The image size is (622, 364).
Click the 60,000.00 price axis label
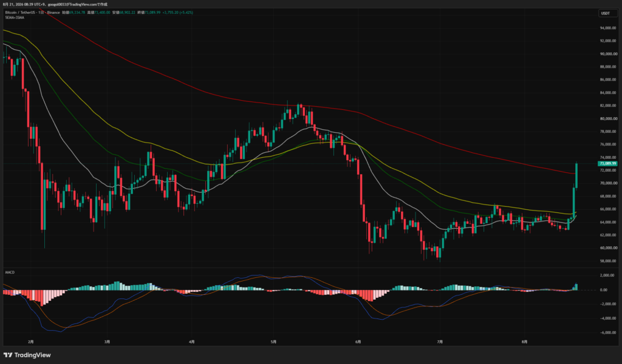(x=608, y=248)
